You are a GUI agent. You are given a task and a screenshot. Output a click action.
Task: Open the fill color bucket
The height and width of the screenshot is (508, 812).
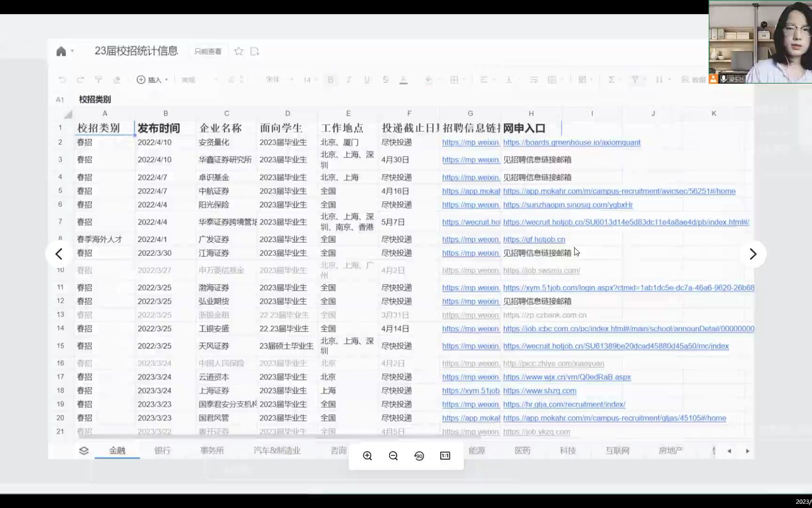coord(429,80)
